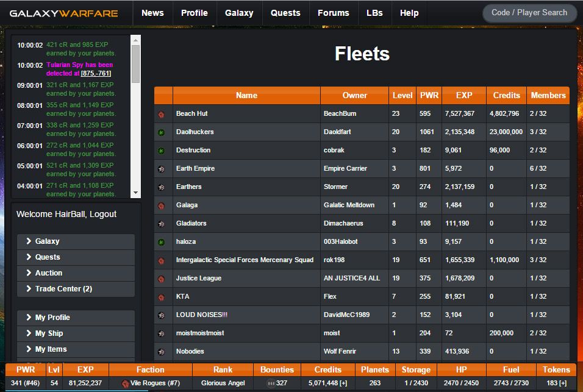Open the Forums top navigation item

click(x=334, y=13)
